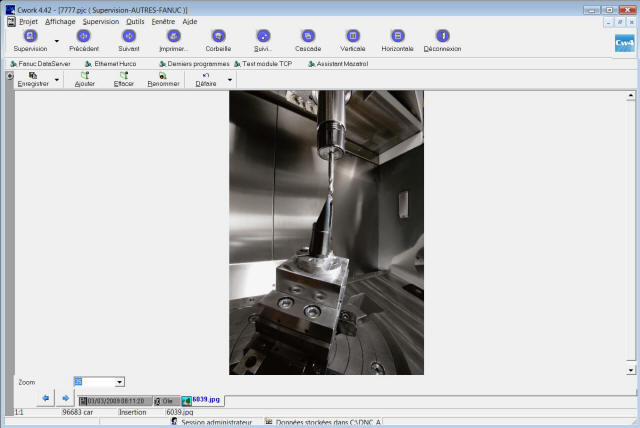The image size is (640, 428).
Task: Open the Affichage menu
Action: pyautogui.click(x=59, y=21)
